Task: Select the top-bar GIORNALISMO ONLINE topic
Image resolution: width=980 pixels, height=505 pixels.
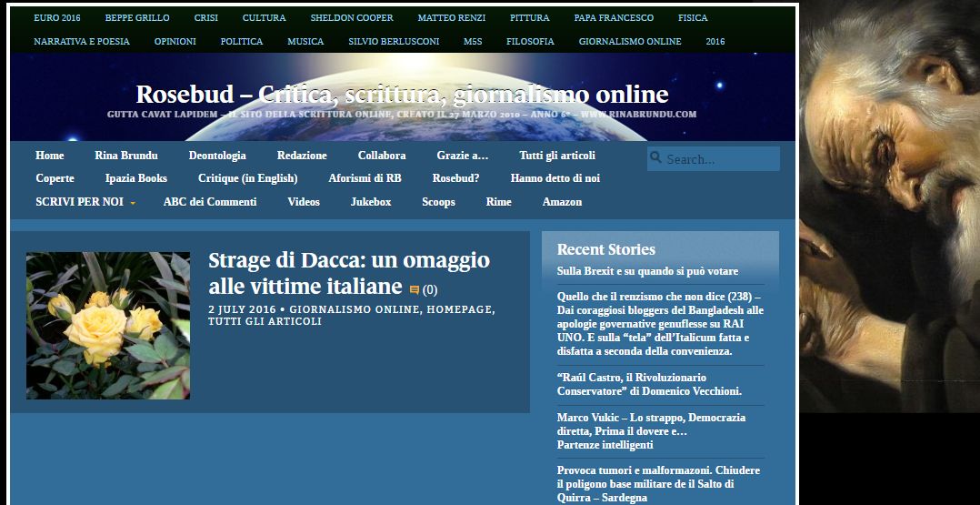Action: [630, 41]
